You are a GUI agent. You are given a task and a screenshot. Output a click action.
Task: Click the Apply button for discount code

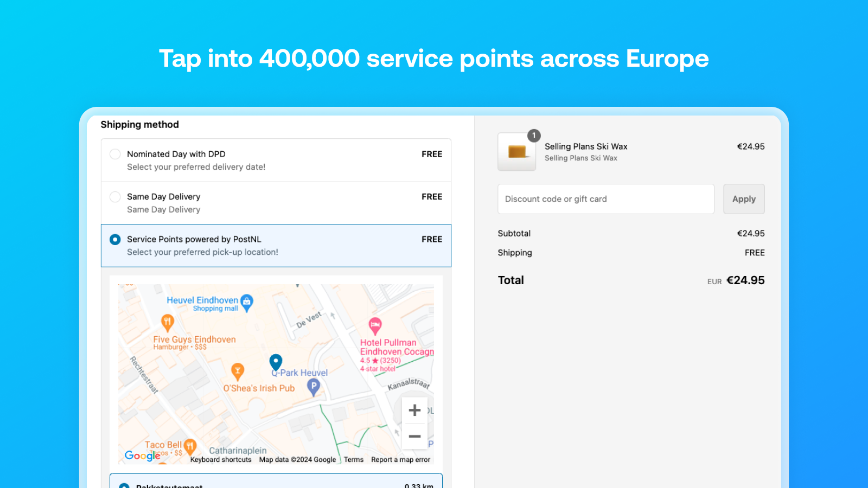point(744,199)
